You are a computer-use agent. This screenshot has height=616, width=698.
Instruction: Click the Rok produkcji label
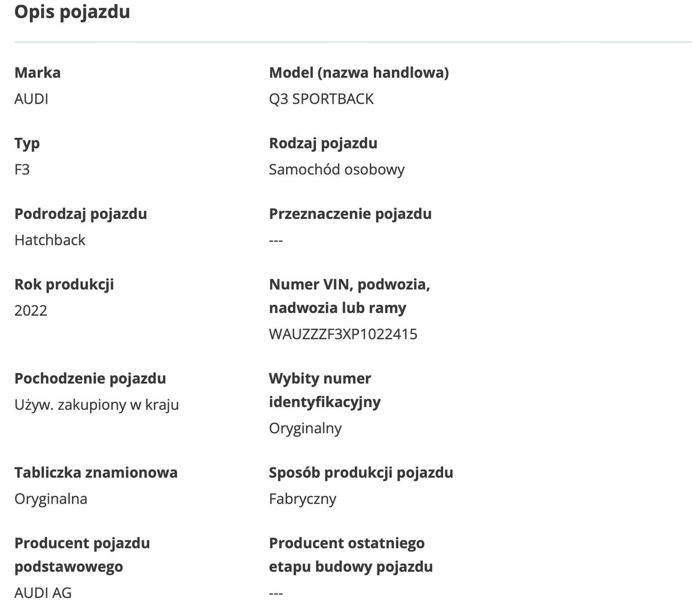[64, 285]
